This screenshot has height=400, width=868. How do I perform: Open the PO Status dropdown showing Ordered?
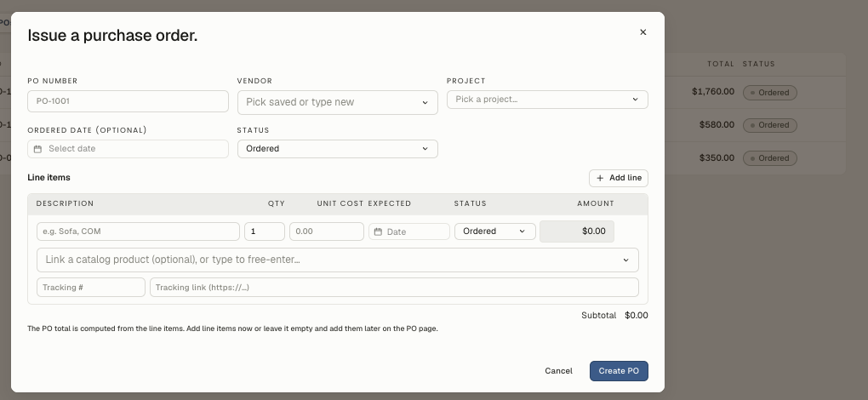click(x=338, y=149)
